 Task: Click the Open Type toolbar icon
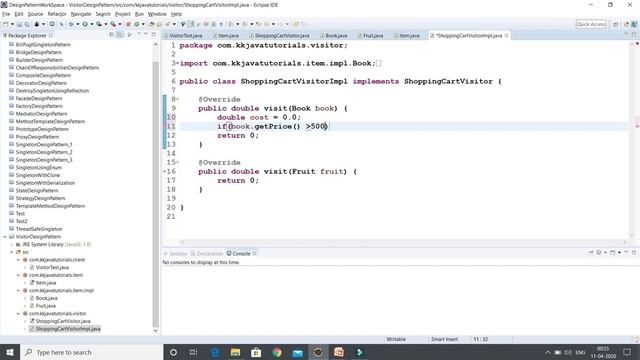(x=152, y=24)
